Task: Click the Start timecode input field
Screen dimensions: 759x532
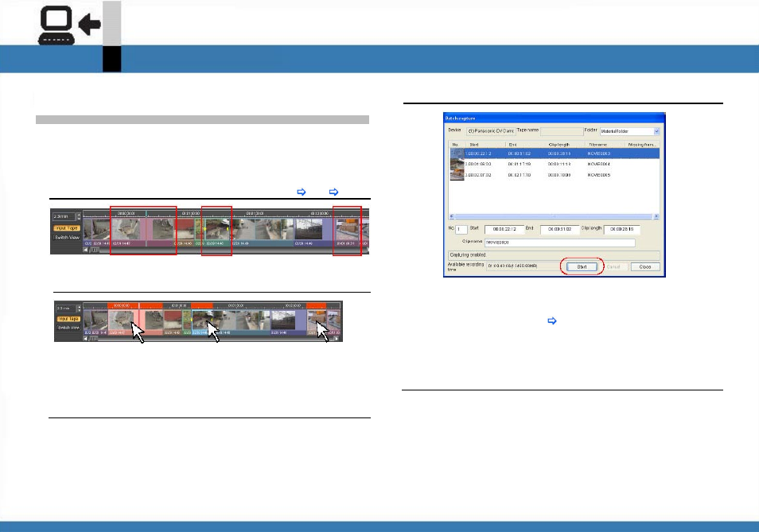Action: (504, 229)
